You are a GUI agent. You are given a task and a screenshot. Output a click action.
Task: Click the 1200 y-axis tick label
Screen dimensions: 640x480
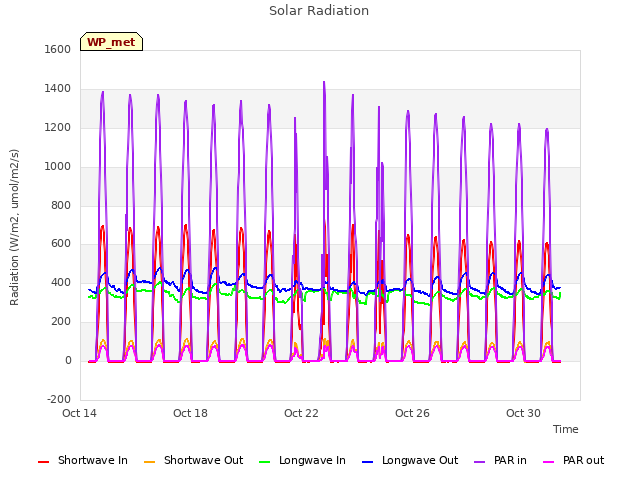58,128
